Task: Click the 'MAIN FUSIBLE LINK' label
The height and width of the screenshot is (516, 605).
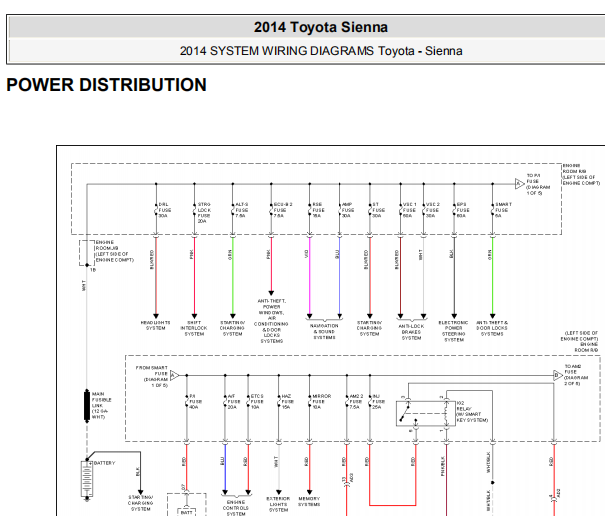Action: (102, 406)
